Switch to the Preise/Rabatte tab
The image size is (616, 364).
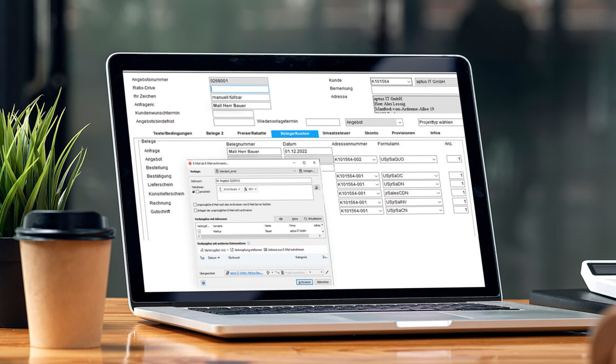[252, 133]
